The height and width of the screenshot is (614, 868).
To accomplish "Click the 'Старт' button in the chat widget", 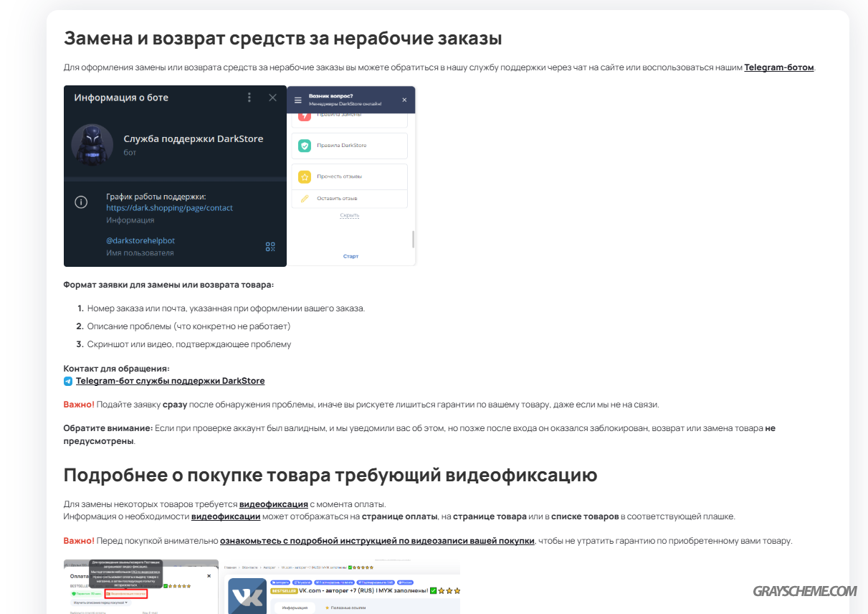I will point(350,256).
